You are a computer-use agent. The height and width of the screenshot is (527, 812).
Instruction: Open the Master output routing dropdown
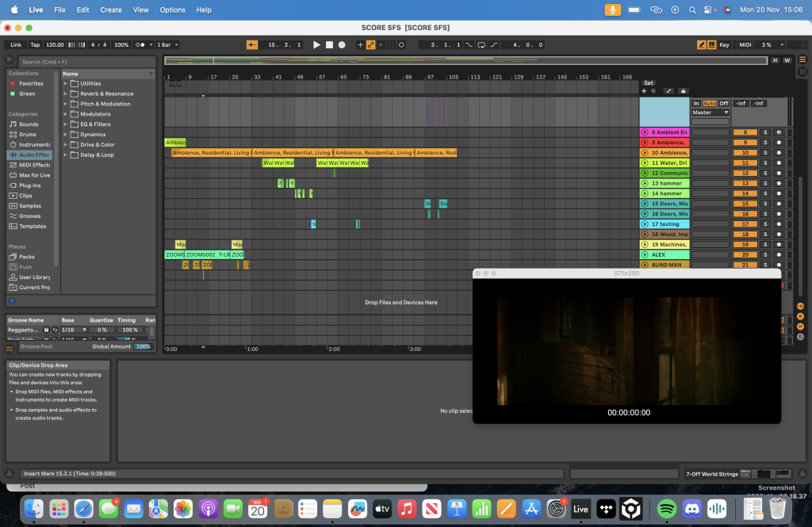[710, 113]
